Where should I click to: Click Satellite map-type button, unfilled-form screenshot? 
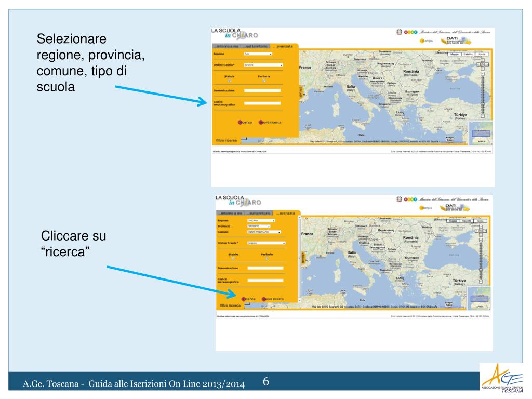point(468,54)
